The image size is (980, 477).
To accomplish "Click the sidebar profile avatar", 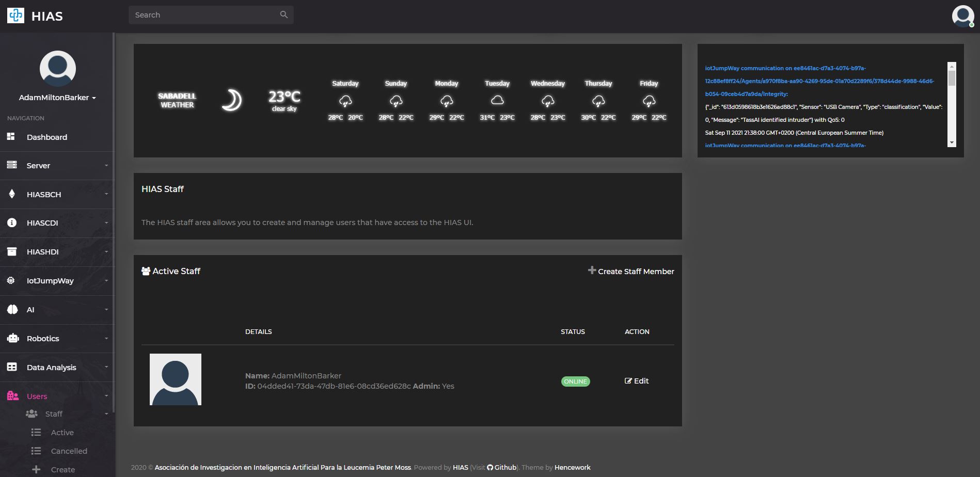I will 58,69.
